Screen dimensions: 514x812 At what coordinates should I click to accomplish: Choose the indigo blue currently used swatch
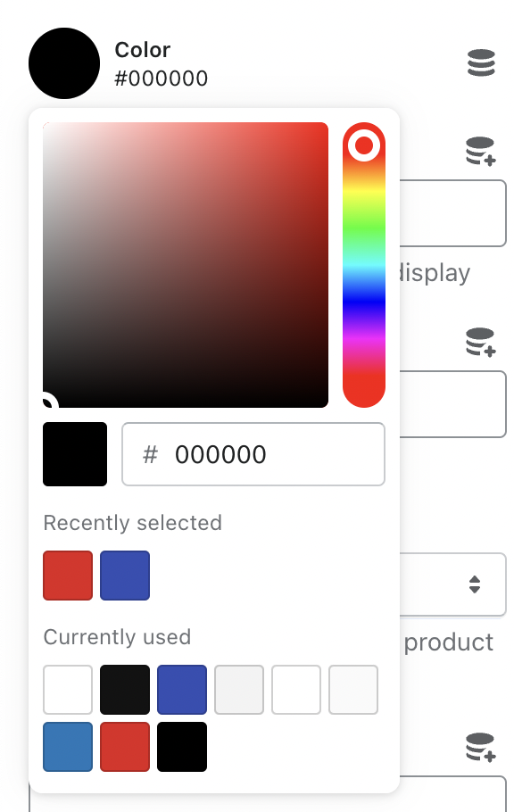click(x=182, y=690)
